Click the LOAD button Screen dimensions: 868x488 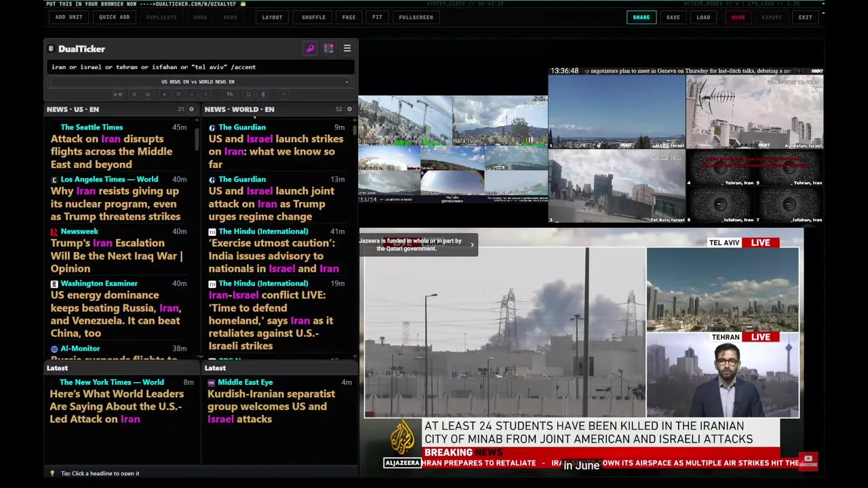point(703,17)
